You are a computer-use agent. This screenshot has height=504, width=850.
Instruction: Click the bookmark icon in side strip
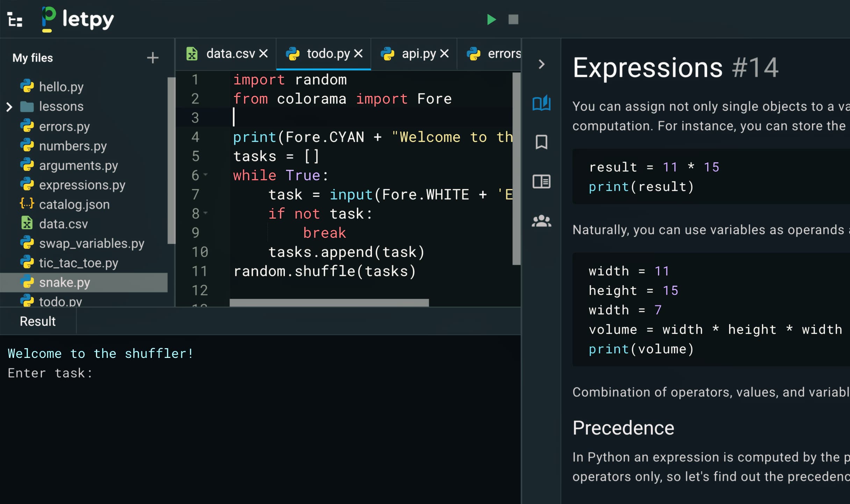point(541,142)
